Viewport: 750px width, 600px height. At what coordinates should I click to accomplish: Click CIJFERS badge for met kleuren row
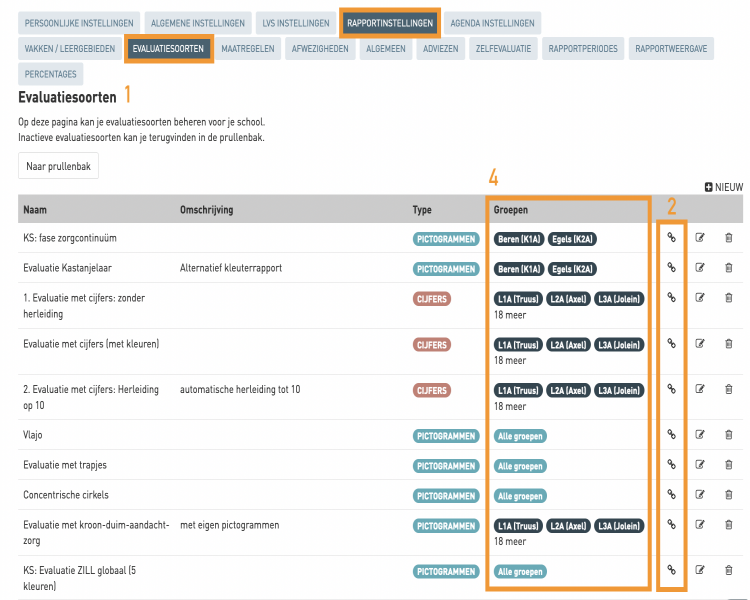click(431, 344)
